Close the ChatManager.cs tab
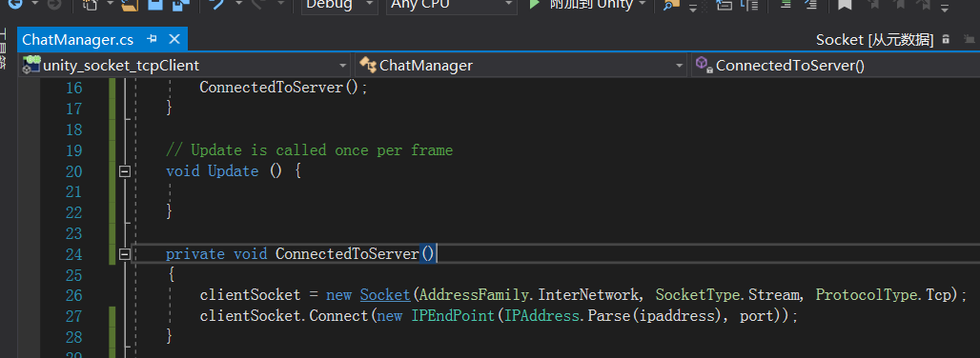 174,39
